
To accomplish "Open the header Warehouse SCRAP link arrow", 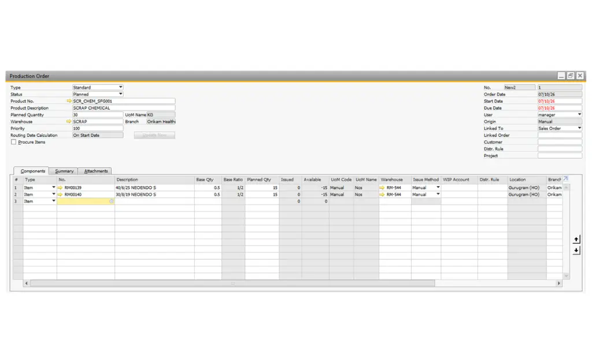I will click(x=69, y=121).
